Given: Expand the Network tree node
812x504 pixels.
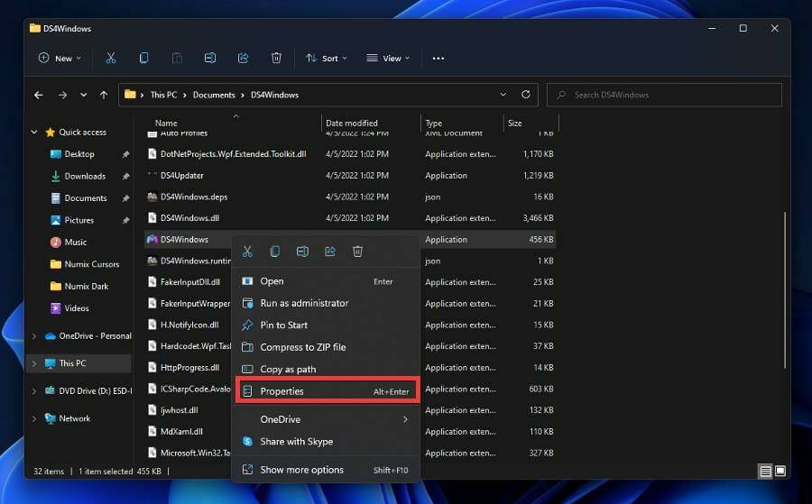Looking at the screenshot, I should [34, 418].
